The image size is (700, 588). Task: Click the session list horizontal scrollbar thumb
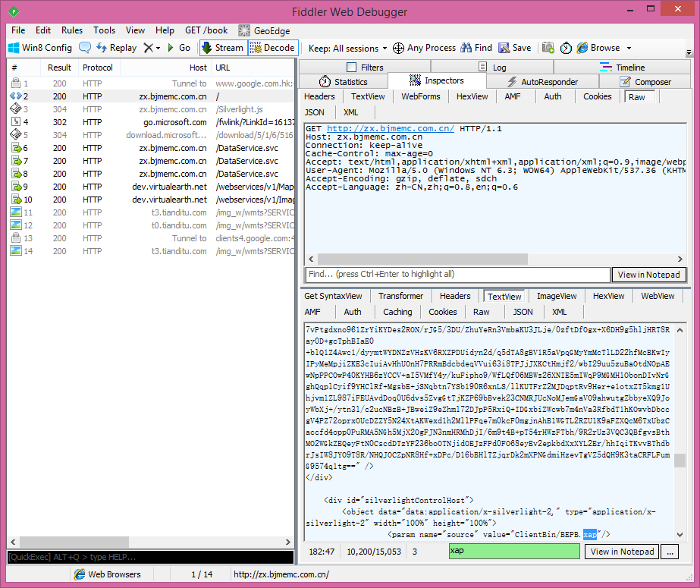[74, 542]
